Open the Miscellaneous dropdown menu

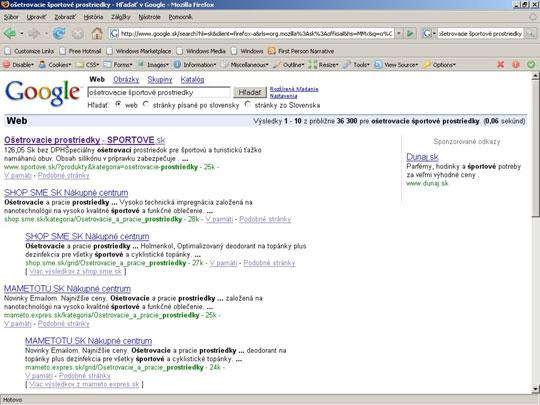(267, 65)
